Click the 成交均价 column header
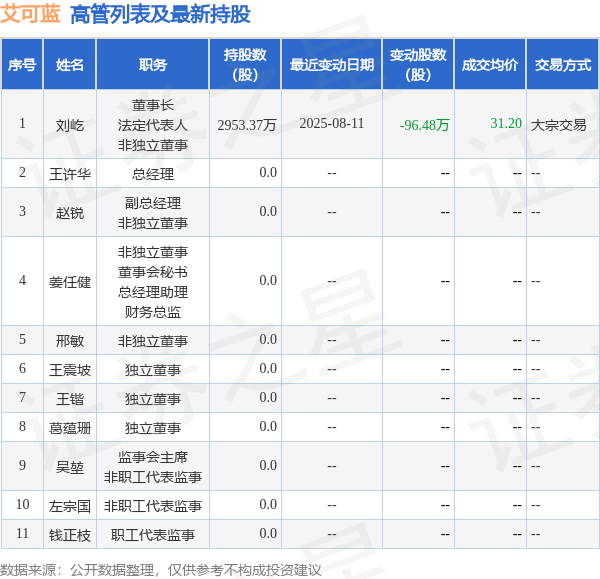The height and width of the screenshot is (579, 600). [x=490, y=65]
